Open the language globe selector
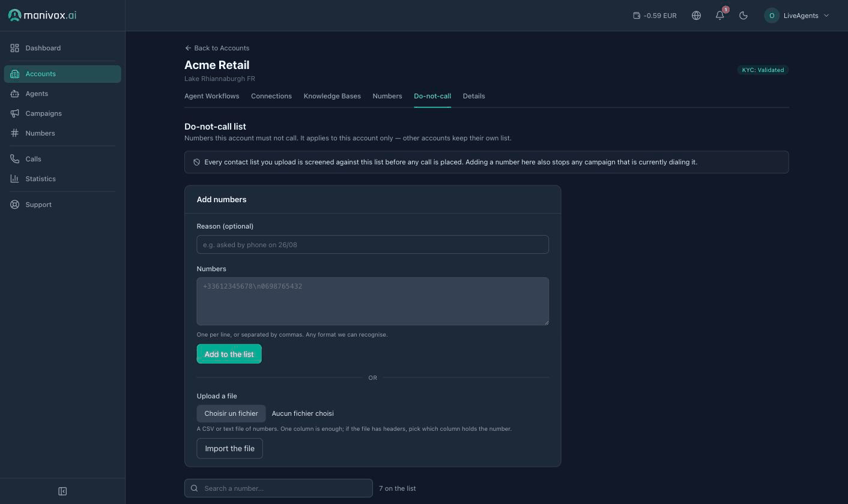The image size is (848, 504). tap(696, 16)
